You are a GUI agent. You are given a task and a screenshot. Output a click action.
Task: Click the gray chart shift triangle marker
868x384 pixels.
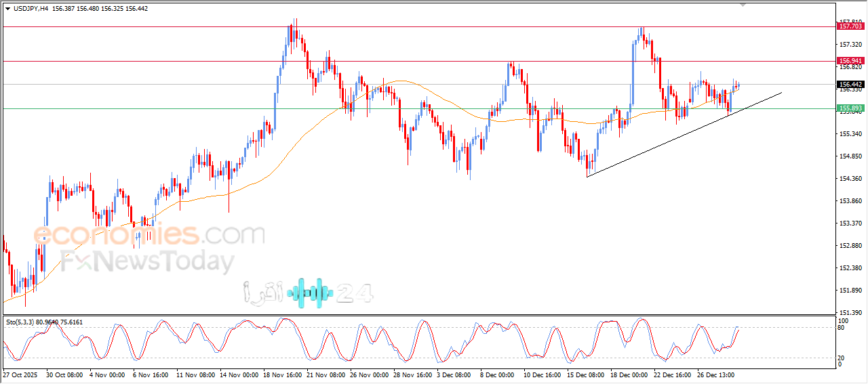tap(744, 5)
